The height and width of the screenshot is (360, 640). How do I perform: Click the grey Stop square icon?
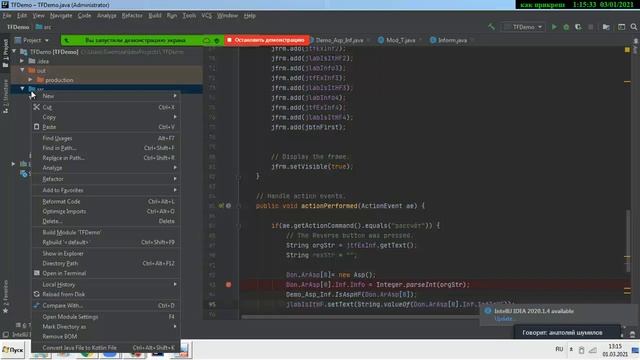tap(591, 27)
